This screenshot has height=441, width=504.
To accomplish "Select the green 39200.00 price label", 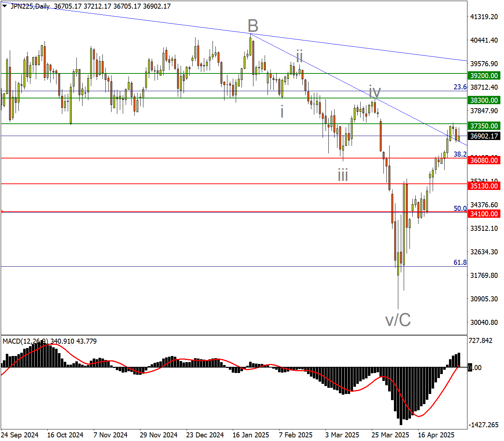I will click(484, 76).
